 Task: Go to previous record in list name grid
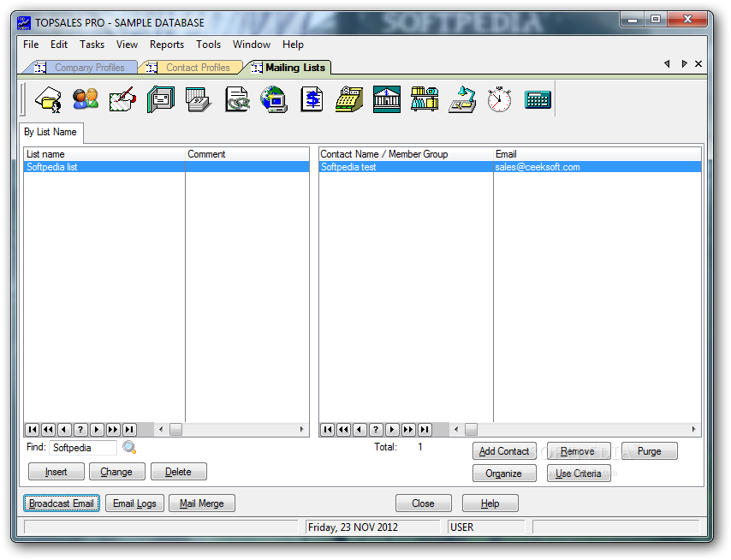[65, 430]
